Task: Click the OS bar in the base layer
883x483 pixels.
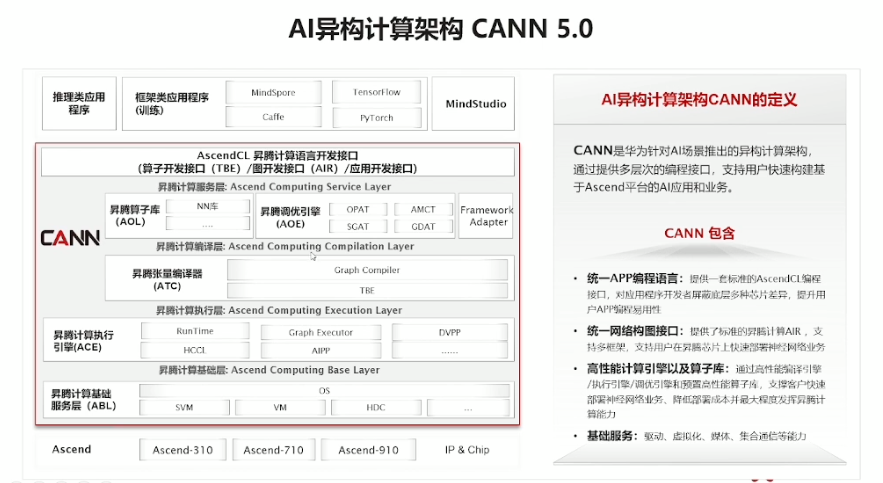Action: coord(324,391)
